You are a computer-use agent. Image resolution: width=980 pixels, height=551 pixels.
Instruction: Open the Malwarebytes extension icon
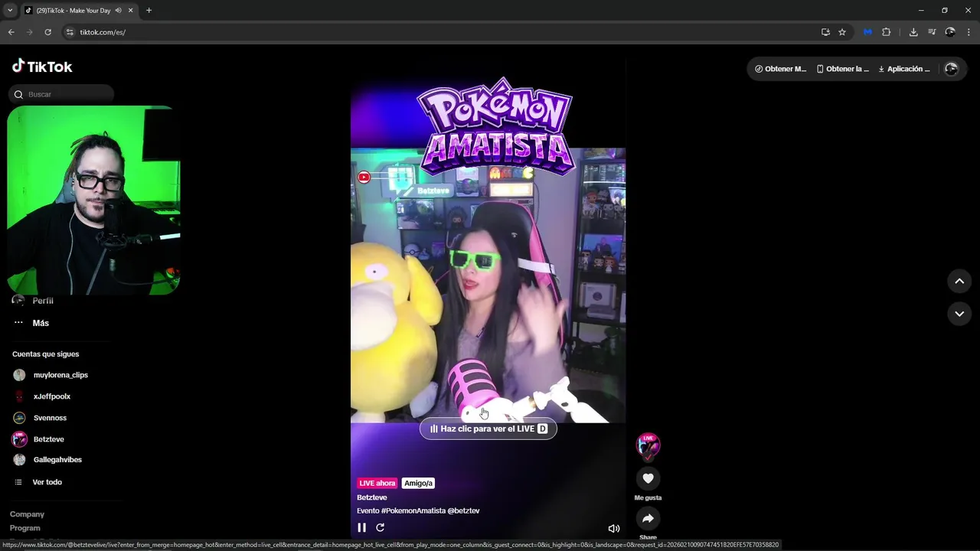tap(867, 32)
